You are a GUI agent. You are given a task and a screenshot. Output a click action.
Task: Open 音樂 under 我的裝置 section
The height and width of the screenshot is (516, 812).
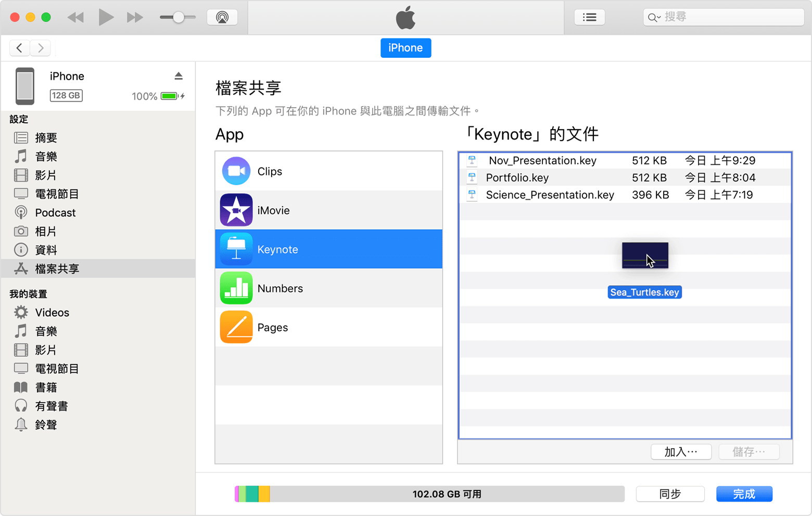(98, 331)
